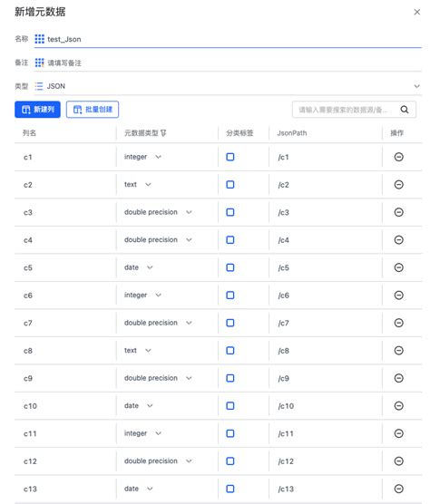Remove column c1 with its minus icon

[398, 157]
